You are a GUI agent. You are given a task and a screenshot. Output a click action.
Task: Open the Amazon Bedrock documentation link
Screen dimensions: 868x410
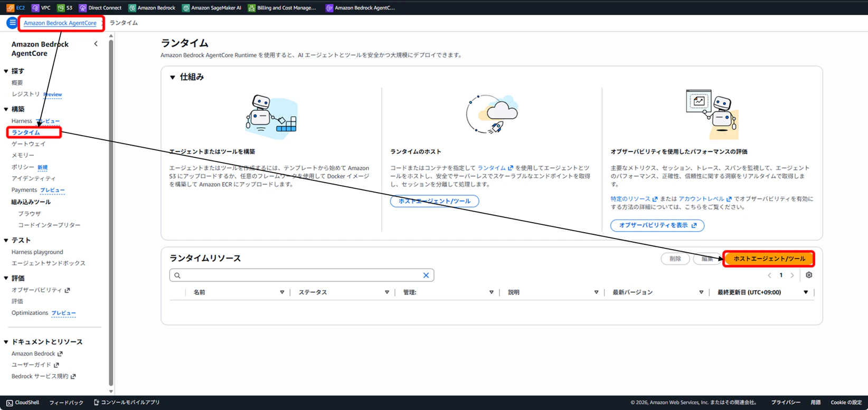(x=37, y=354)
